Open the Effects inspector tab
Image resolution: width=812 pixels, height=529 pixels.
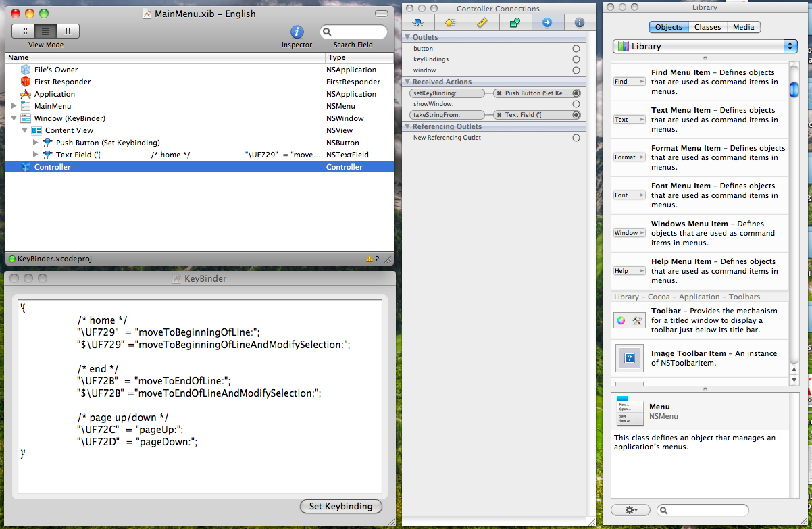click(451, 22)
